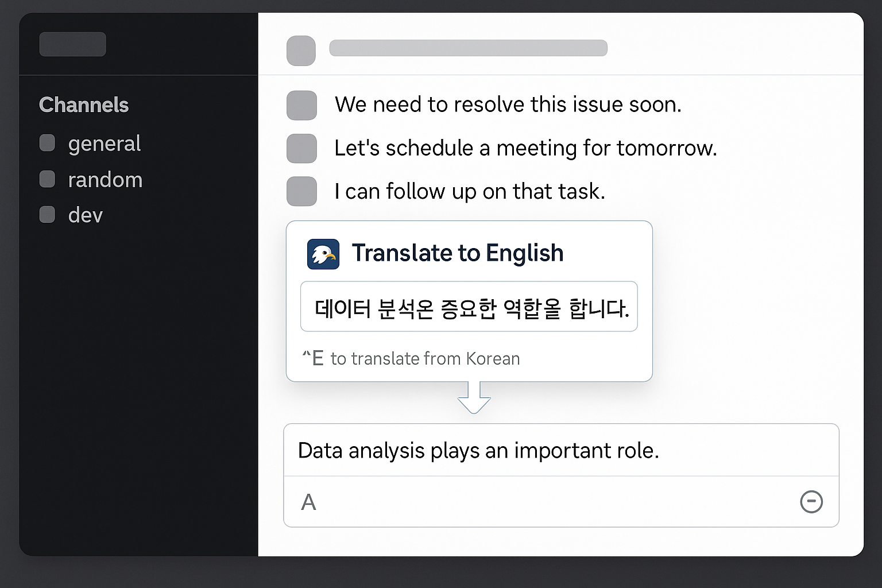Screen dimensions: 882x588
Task: Open text formatting with the A icon
Action: pos(309,502)
